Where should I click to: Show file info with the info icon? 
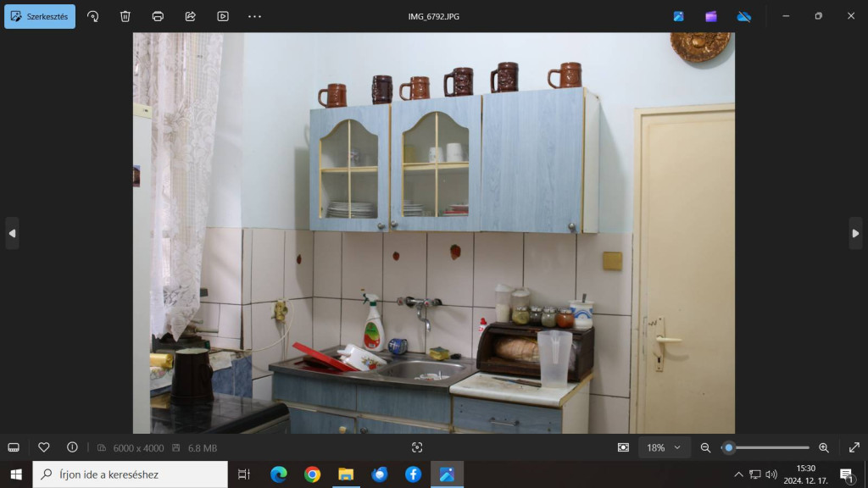[x=72, y=447]
